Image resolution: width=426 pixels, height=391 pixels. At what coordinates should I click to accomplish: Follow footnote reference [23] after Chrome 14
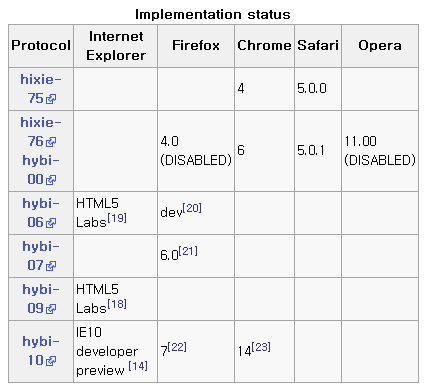pyautogui.click(x=261, y=347)
